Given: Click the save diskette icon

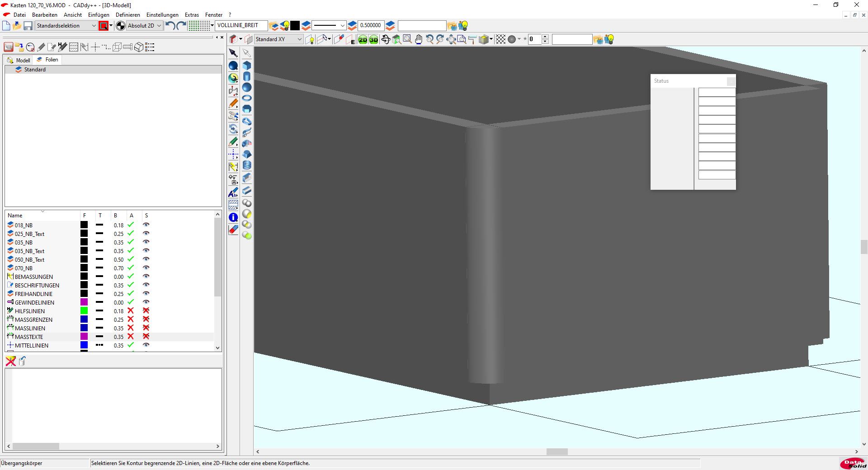Looking at the screenshot, I should [x=28, y=26].
